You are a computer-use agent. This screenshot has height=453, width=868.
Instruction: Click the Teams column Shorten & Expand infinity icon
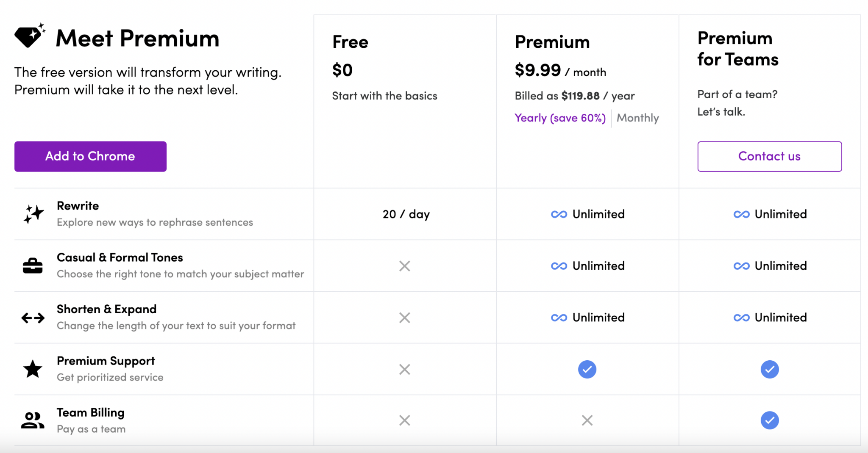[x=742, y=318]
